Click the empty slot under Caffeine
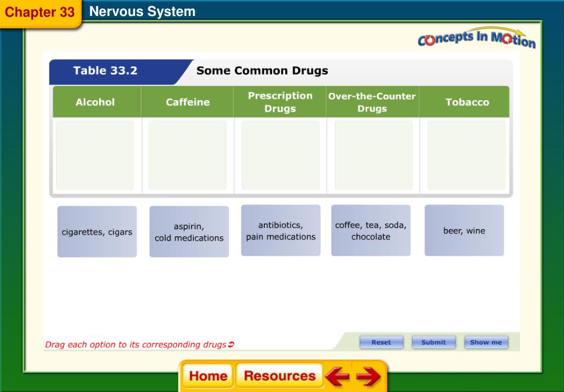Viewport: 564px width, 392px height. pos(188,155)
